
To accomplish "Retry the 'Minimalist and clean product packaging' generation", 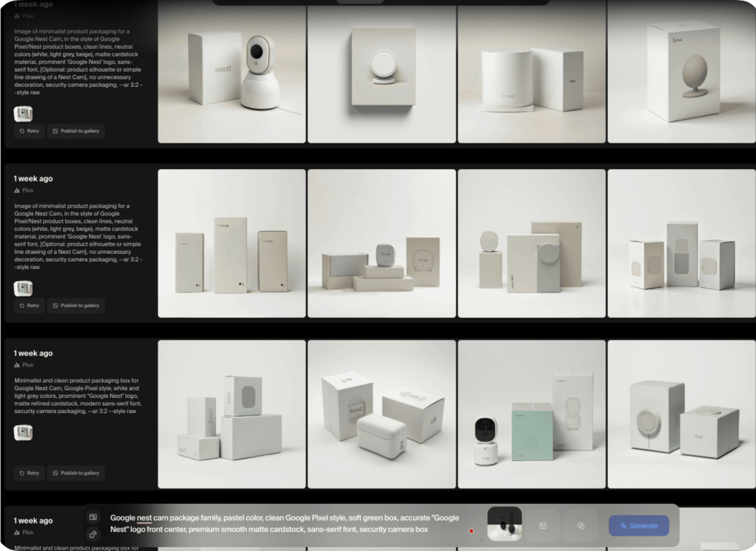I will [29, 473].
